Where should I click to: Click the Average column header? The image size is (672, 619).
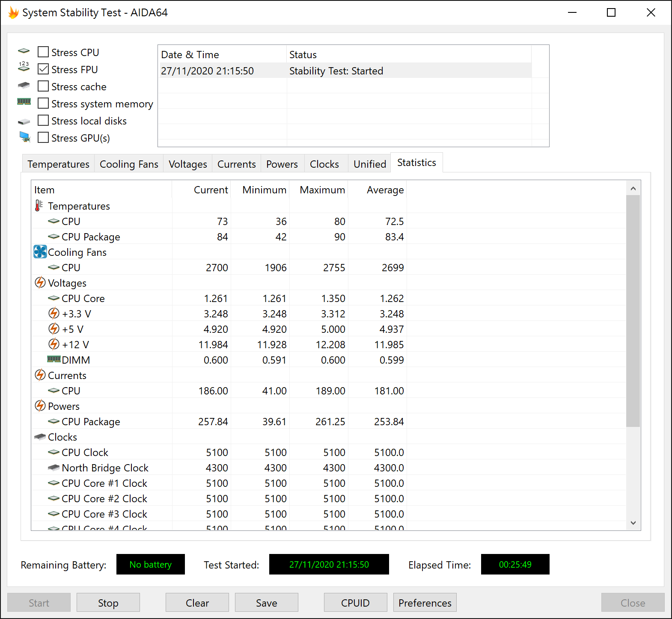pyautogui.click(x=378, y=190)
